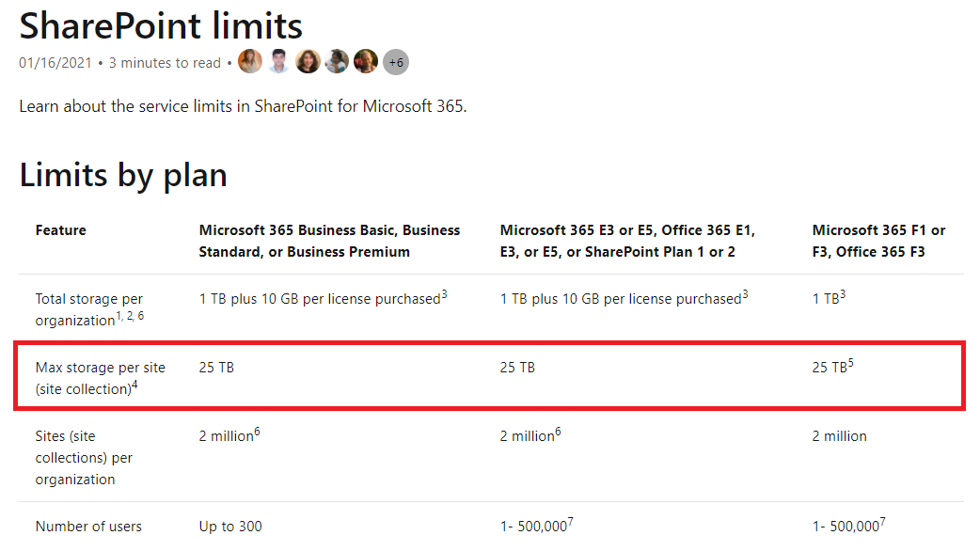Click the SharePoint limits page title
This screenshot has width=980, height=551.
(x=161, y=26)
